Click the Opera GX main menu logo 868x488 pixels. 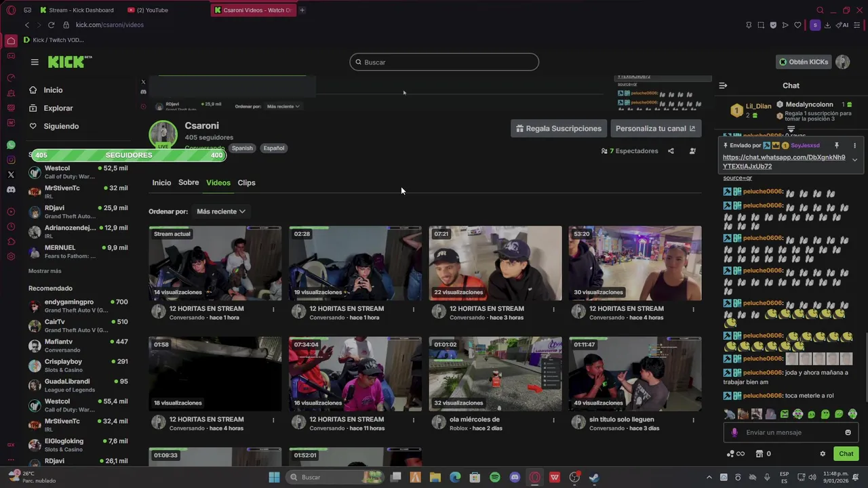point(11,10)
